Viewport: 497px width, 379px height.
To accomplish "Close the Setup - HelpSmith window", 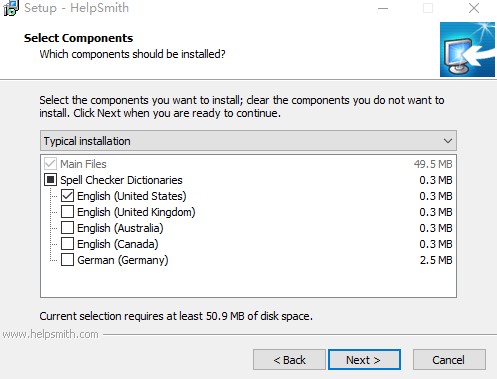I will click(474, 8).
